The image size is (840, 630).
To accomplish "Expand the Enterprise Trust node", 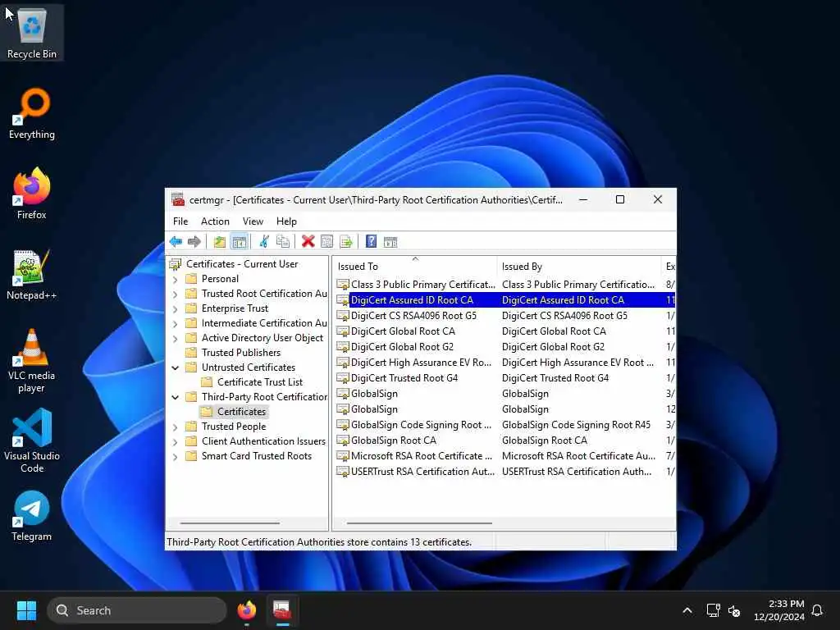I will (x=176, y=308).
